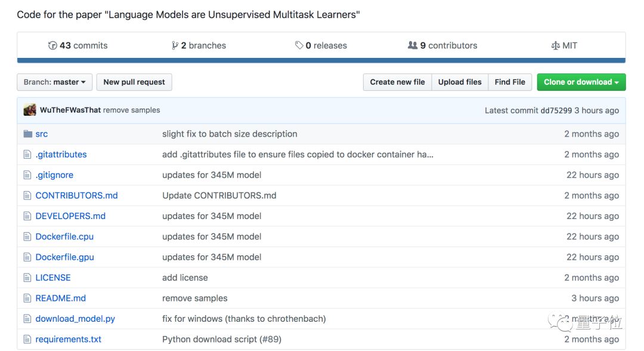Expand the Clone or download menu
Viewport: 644px width, 351px height.
pyautogui.click(x=581, y=82)
